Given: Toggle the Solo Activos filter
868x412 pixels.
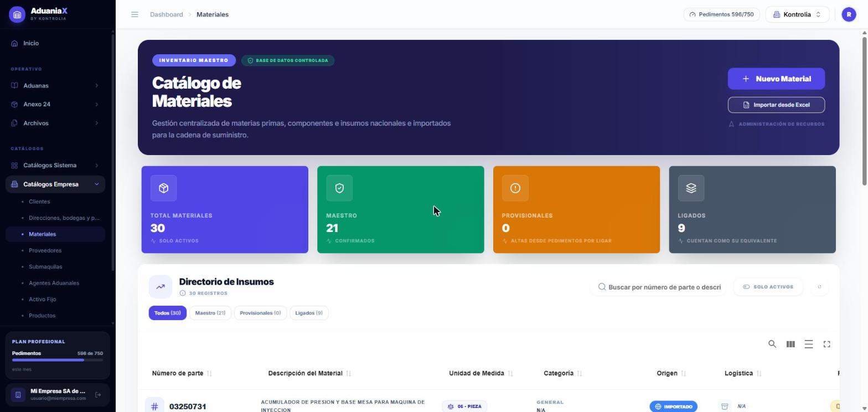Looking at the screenshot, I should click(768, 287).
